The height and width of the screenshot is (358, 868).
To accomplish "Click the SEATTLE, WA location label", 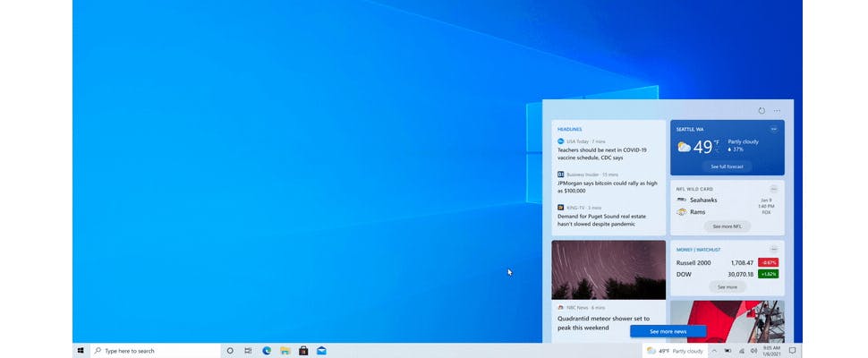I will click(x=690, y=129).
